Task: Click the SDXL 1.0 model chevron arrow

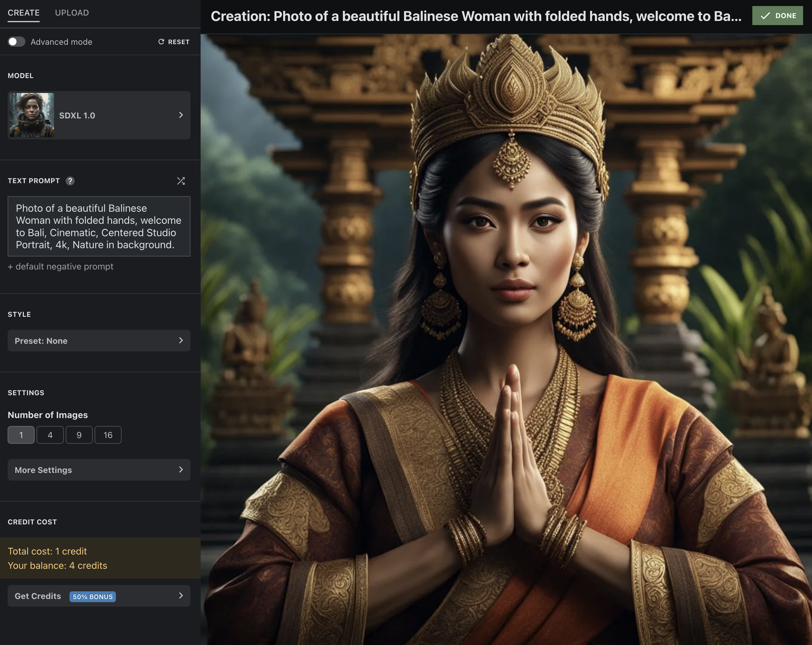Action: click(181, 115)
